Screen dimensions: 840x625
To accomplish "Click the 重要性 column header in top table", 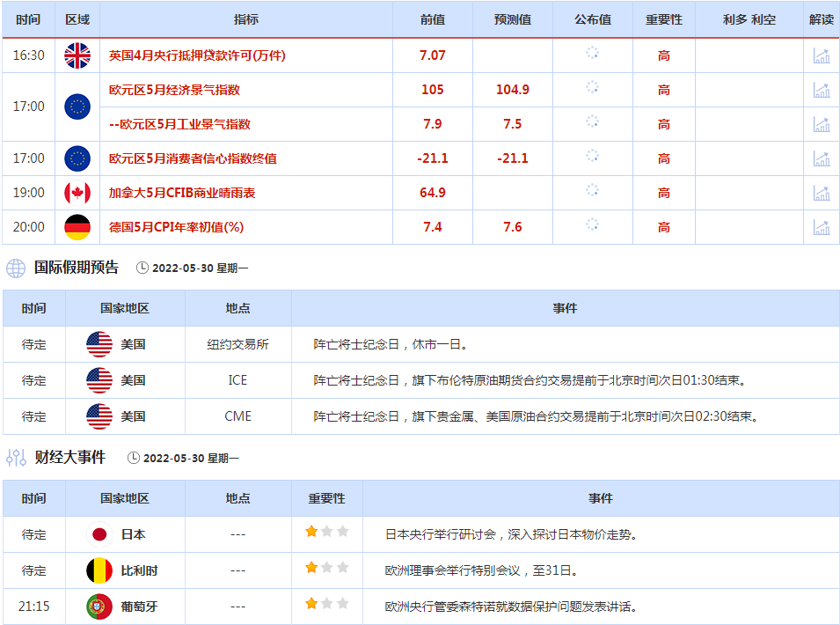I will coord(663,19).
